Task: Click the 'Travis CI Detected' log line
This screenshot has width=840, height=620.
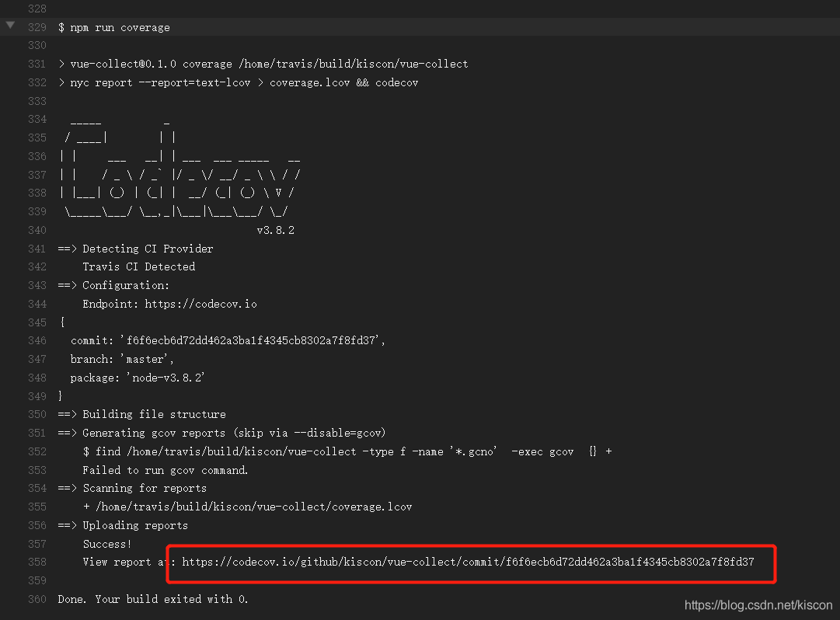Action: [x=138, y=266]
